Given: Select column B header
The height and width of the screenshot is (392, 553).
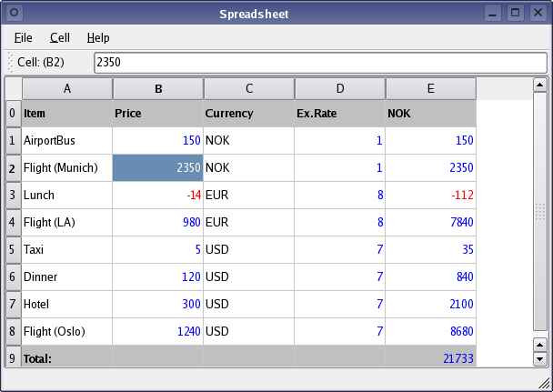Looking at the screenshot, I should [158, 88].
